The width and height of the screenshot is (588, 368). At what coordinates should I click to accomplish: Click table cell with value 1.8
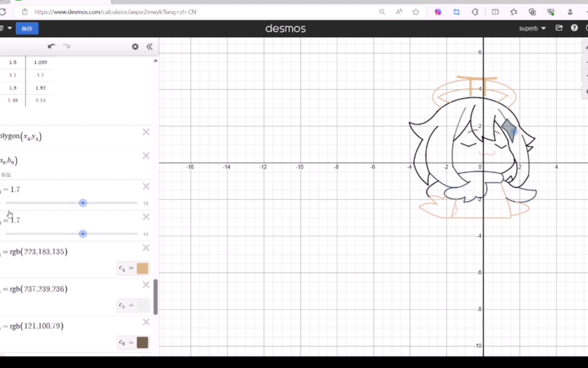tap(13, 88)
